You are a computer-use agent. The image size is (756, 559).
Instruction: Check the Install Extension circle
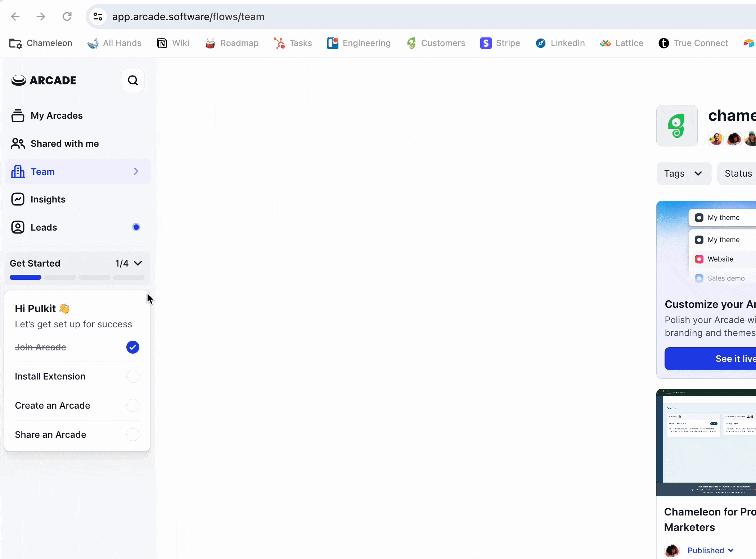[133, 376]
